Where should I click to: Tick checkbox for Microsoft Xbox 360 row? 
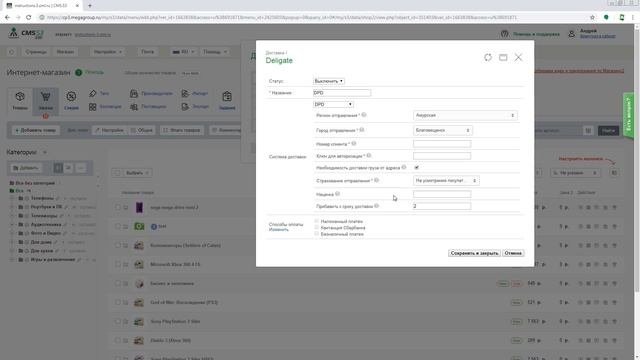click(x=118, y=264)
